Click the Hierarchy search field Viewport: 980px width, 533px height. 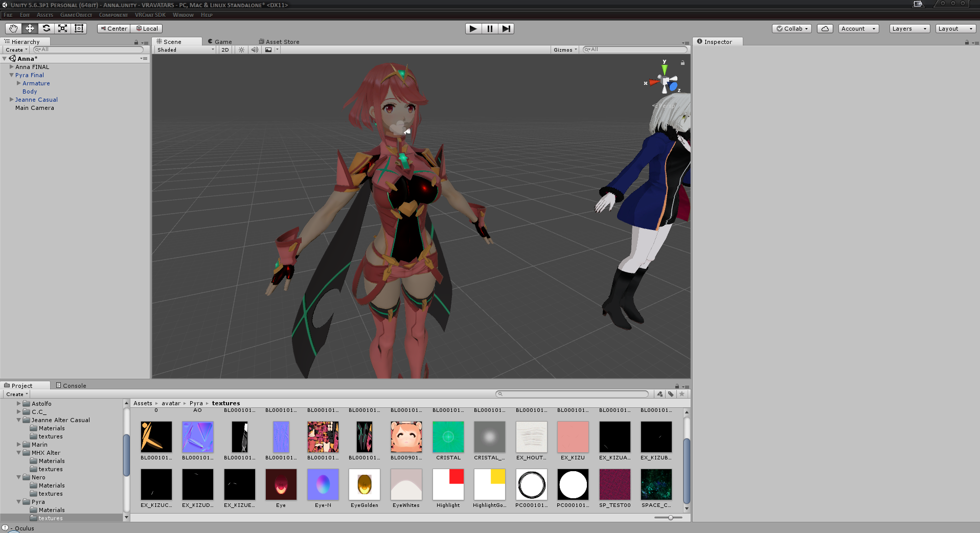click(88, 50)
